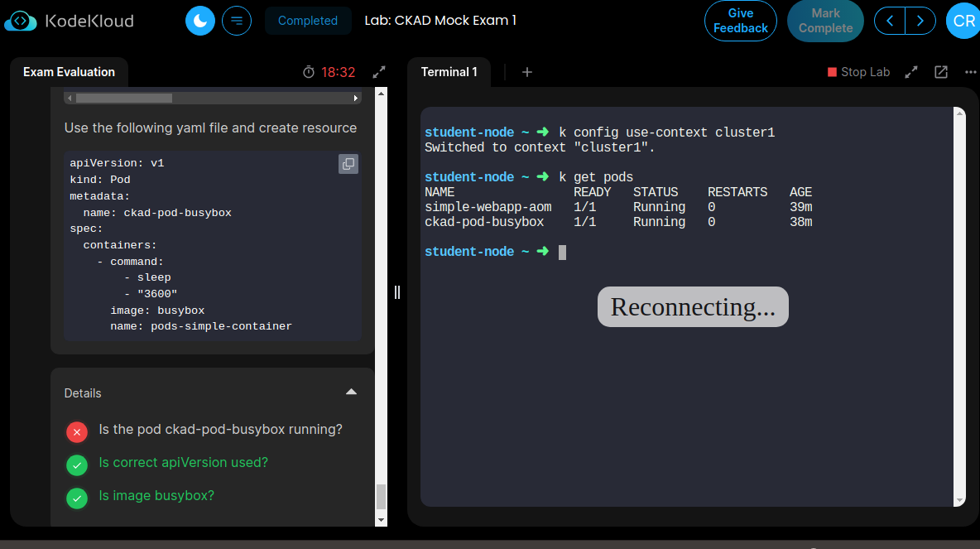Open terminal more options menu
Image resolution: width=980 pixels, height=549 pixels.
971,72
